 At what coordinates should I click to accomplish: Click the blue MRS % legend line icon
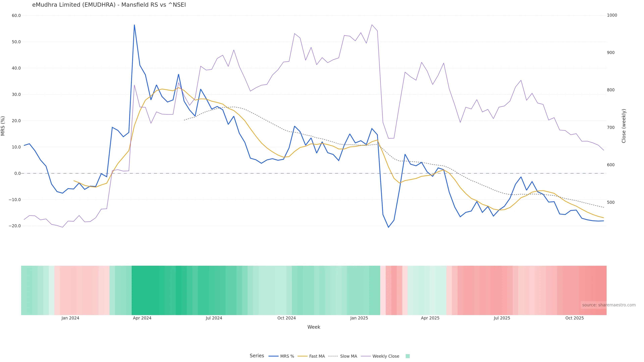pyautogui.click(x=274, y=356)
